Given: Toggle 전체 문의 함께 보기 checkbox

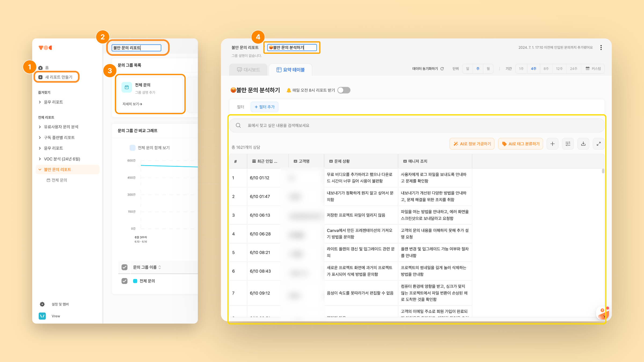Looking at the screenshot, I should coord(133,147).
